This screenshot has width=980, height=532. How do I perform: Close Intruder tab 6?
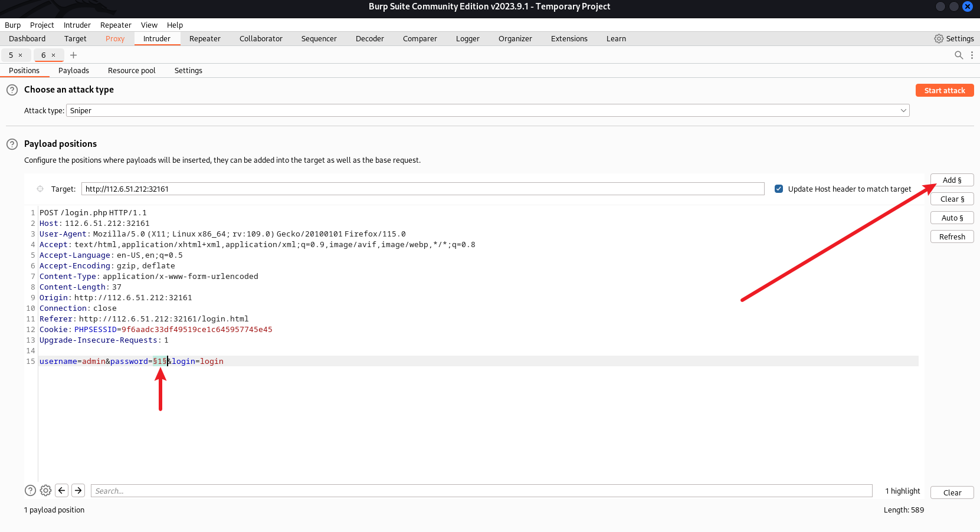(53, 55)
